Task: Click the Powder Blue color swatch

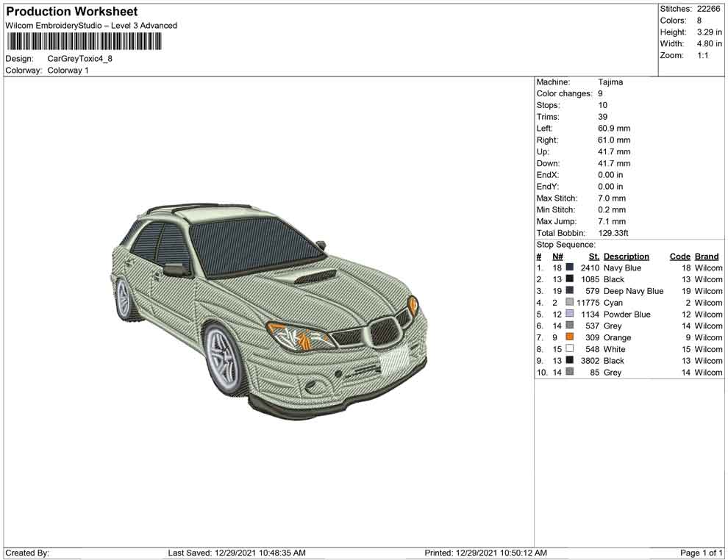Action: coord(570,315)
